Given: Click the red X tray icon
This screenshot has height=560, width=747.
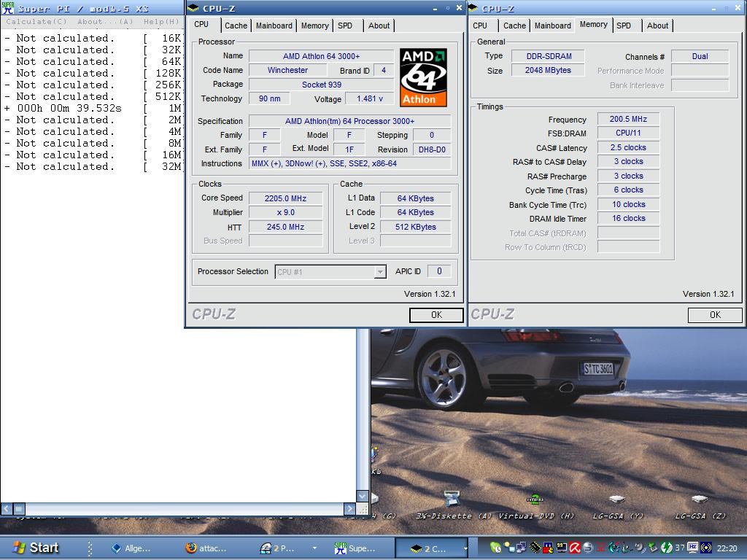Looking at the screenshot, I should [601, 548].
